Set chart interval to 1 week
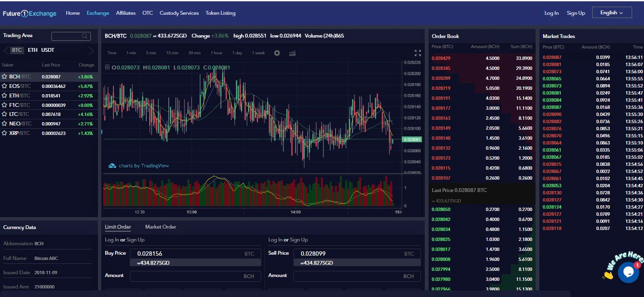 [x=258, y=53]
